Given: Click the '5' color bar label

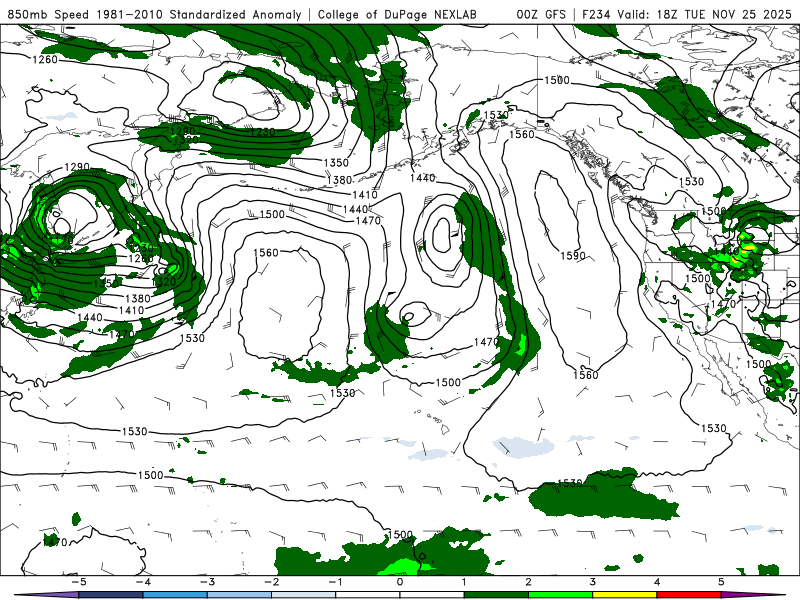Looking at the screenshot, I should [x=721, y=582].
